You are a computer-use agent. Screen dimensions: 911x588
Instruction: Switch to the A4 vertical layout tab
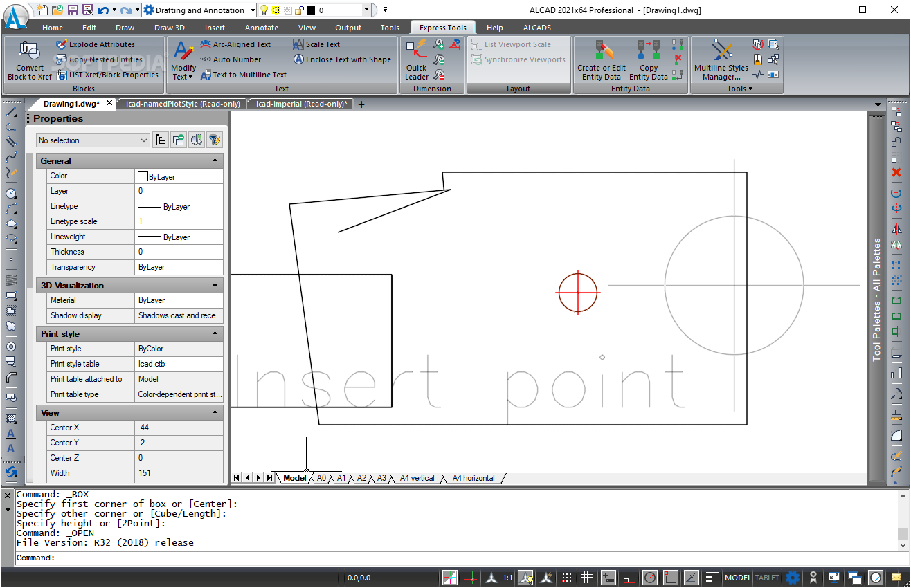click(417, 478)
